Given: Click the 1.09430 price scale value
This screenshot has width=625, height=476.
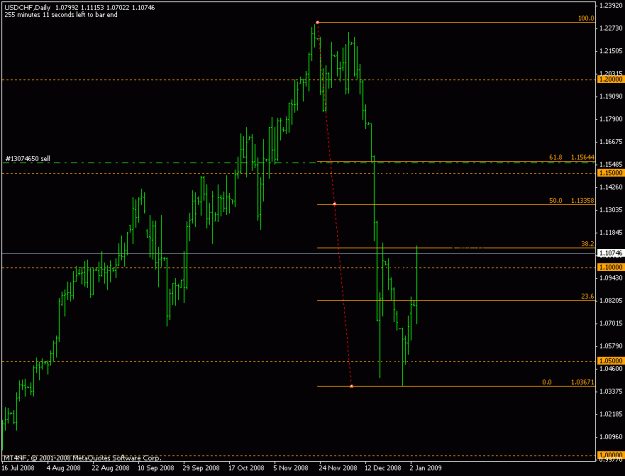Looking at the screenshot, I should [x=611, y=278].
